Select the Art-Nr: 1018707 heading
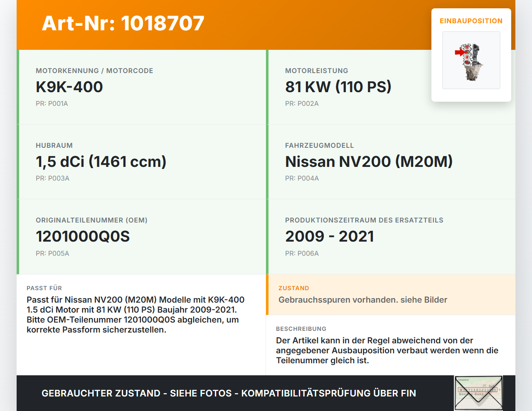 pos(123,23)
